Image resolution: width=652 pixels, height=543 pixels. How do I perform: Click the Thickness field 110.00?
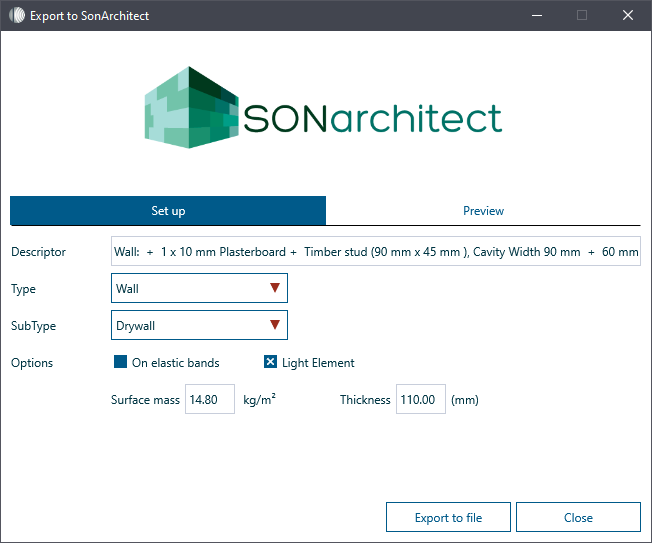420,399
